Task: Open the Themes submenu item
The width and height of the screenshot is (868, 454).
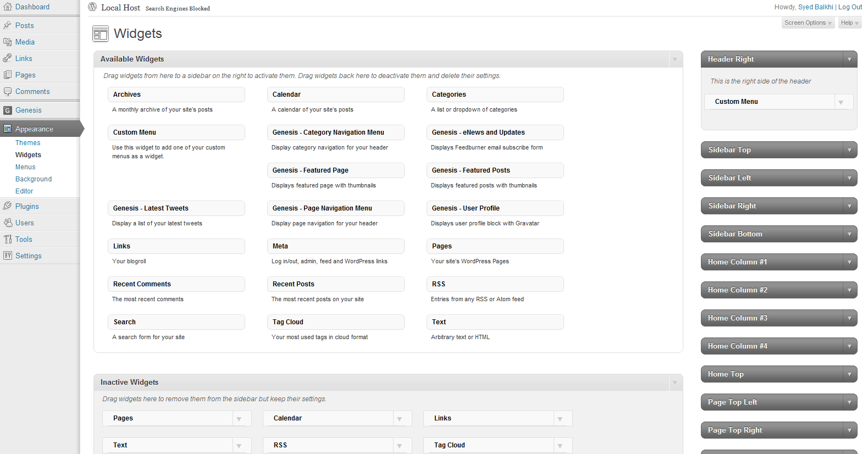Action: (27, 143)
